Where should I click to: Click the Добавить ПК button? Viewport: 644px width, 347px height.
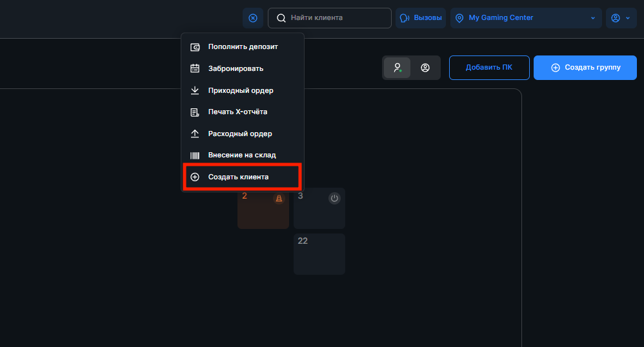pos(489,68)
